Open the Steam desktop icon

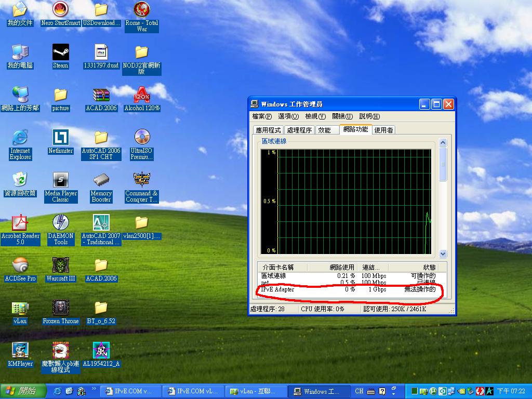click(x=60, y=52)
